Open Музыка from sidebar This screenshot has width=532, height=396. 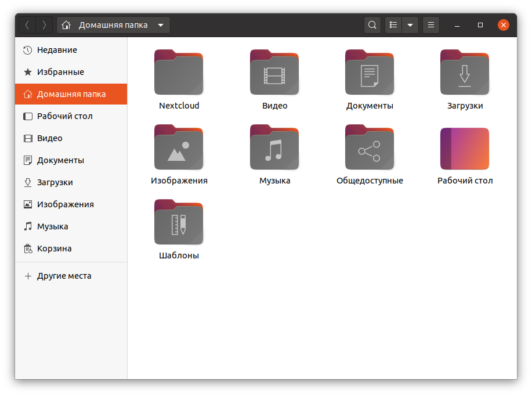tap(71, 226)
